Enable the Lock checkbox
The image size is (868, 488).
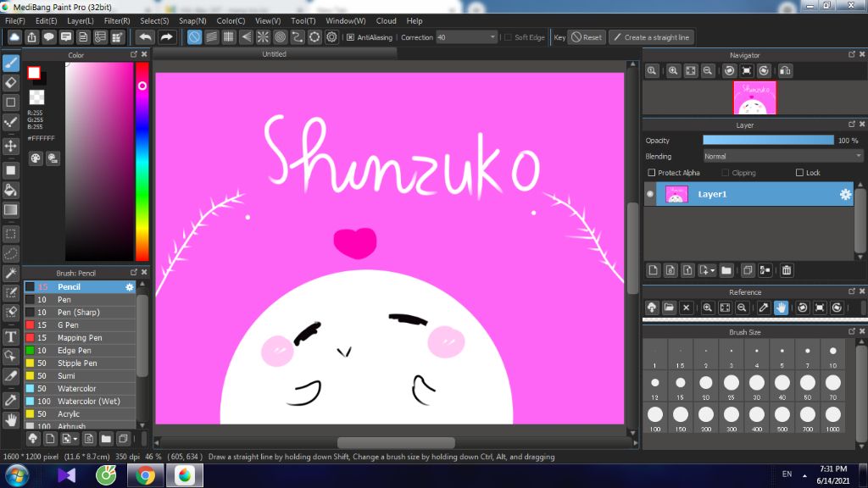(799, 173)
